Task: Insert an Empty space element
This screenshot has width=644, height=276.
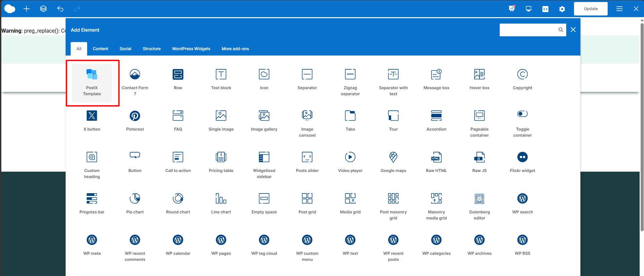Action: click(x=264, y=204)
